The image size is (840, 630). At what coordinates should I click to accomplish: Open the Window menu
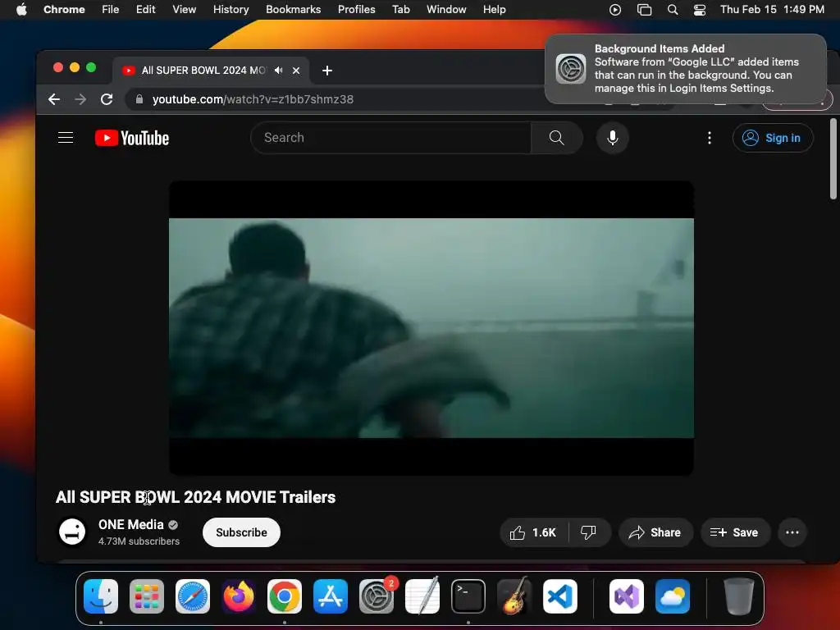(x=446, y=9)
